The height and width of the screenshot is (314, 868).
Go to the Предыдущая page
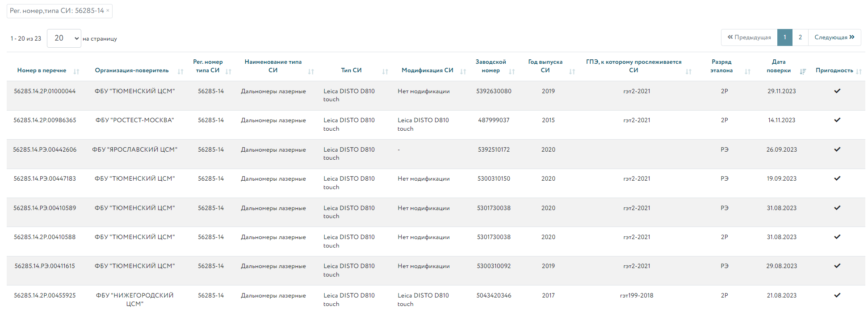[749, 37]
